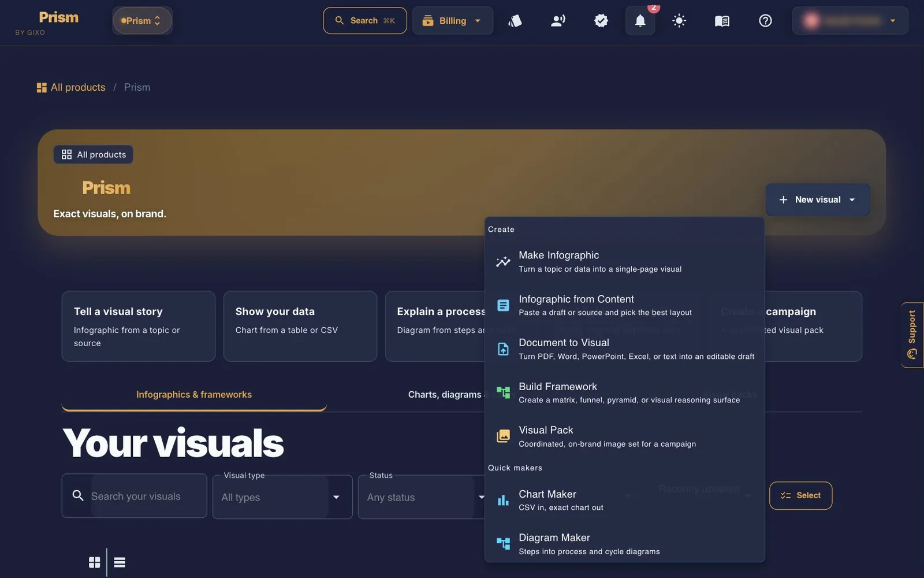Open Tell a visual story card
The height and width of the screenshot is (578, 924).
click(x=139, y=327)
